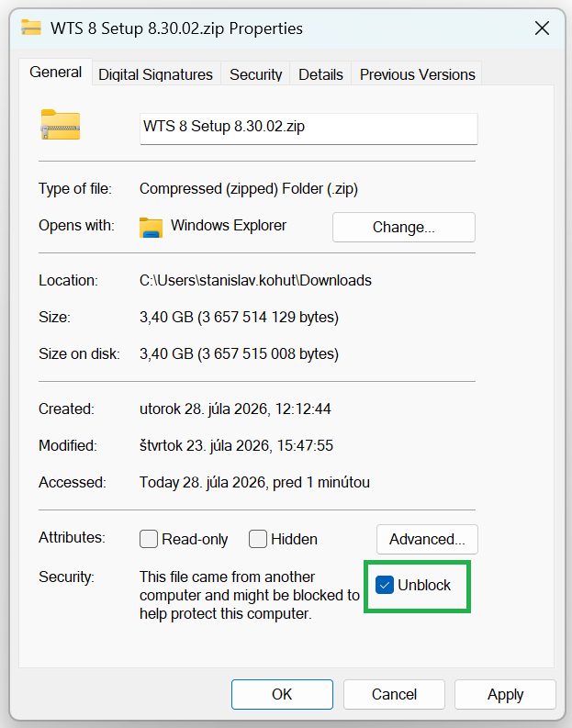Viewport: 572px width, 728px height.
Task: Click Compressed (zipped) Folder type text
Action: (249, 189)
